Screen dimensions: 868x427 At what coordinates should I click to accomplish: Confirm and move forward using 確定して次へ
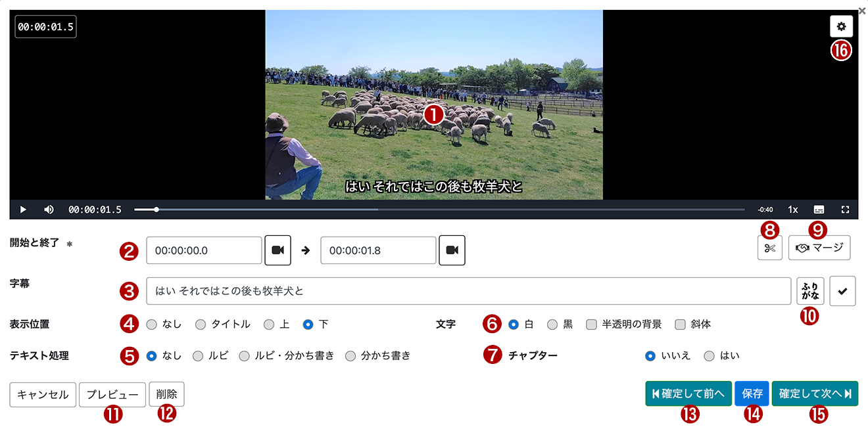coord(815,393)
